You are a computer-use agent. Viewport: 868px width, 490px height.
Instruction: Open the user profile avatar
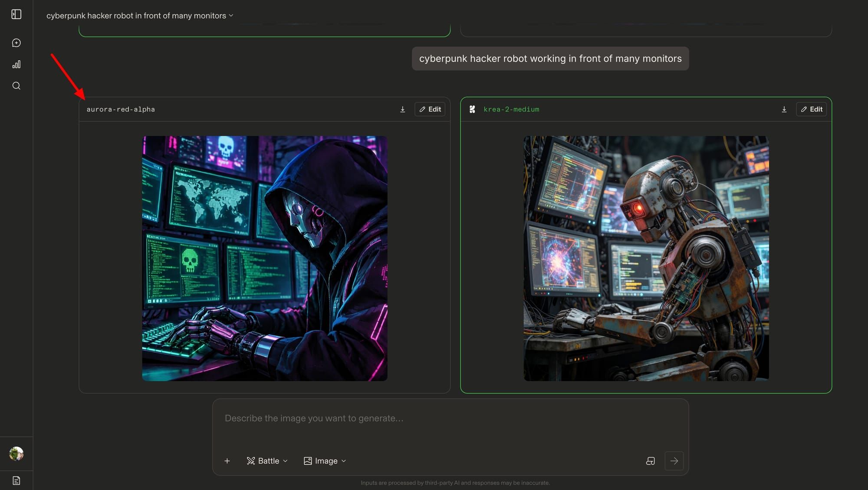16,454
